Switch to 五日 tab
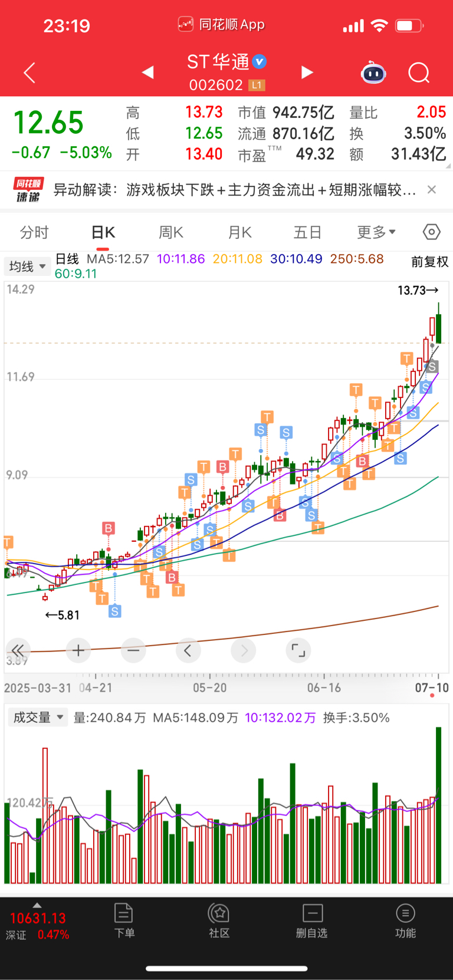The height and width of the screenshot is (980, 453). tap(307, 232)
